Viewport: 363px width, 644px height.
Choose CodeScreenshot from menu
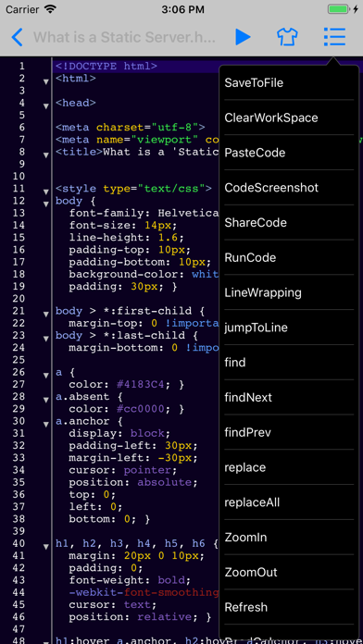(289, 188)
